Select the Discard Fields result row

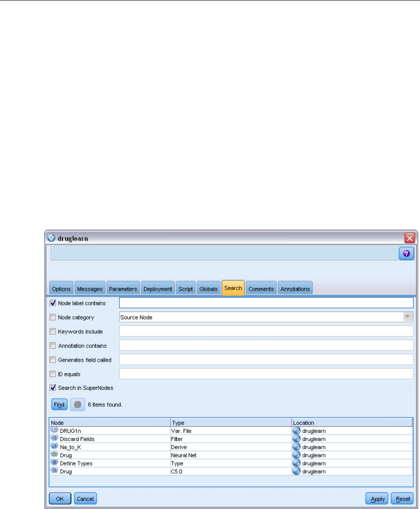[x=231, y=439]
